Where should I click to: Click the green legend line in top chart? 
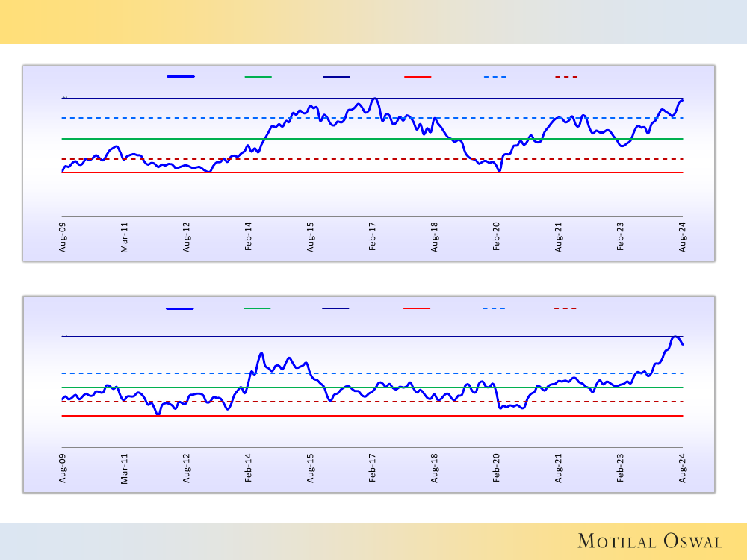pyautogui.click(x=258, y=76)
